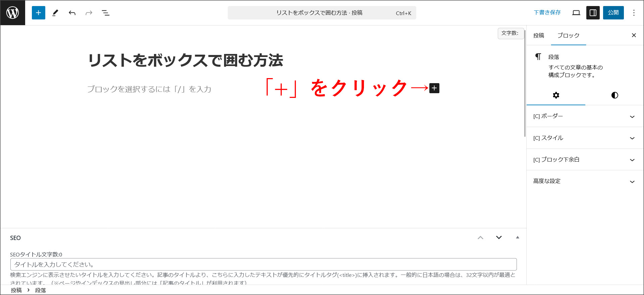The height and width of the screenshot is (295, 644).
Task: Toggle the settings sidebar panel
Action: tap(593, 13)
